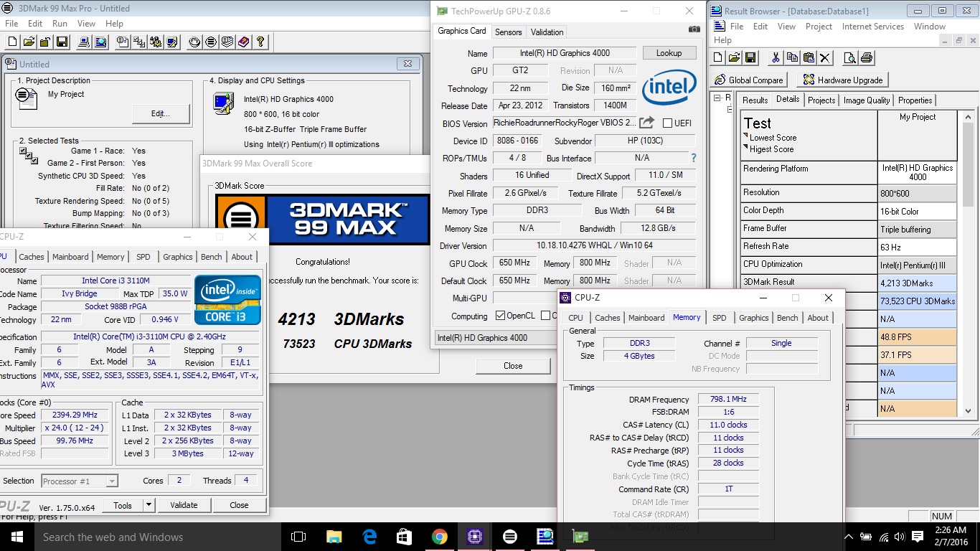Click Lookup button in GPU-Z
Image resolution: width=980 pixels, height=551 pixels.
669,53
